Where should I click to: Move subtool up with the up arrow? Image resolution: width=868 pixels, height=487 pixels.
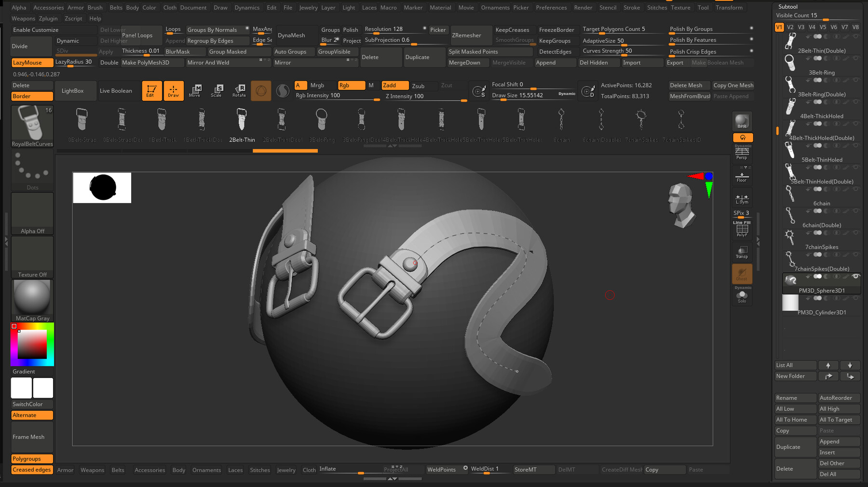[x=828, y=365]
